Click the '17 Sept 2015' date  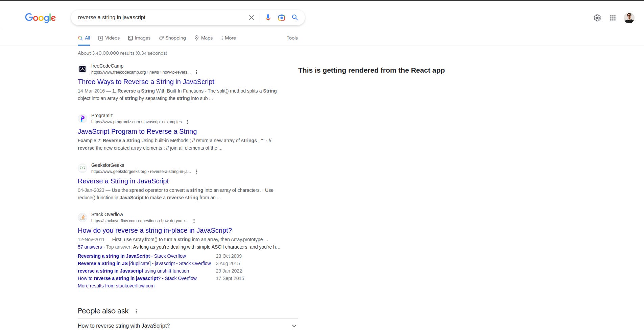point(230,278)
